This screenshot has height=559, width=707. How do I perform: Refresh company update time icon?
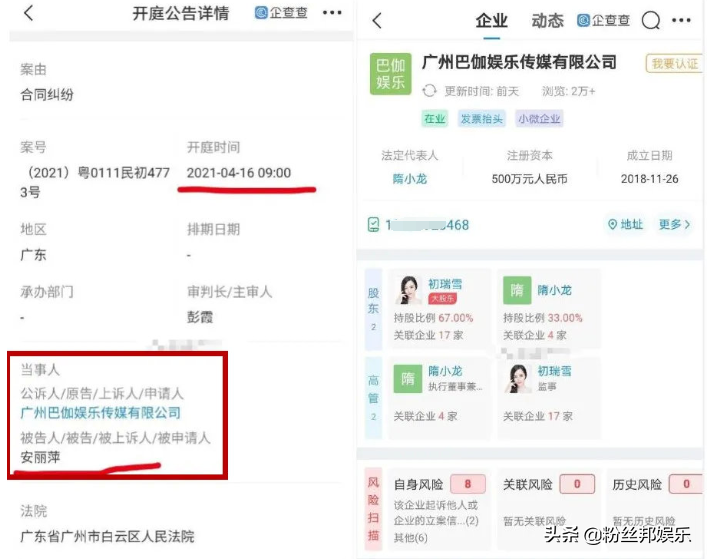[x=429, y=91]
